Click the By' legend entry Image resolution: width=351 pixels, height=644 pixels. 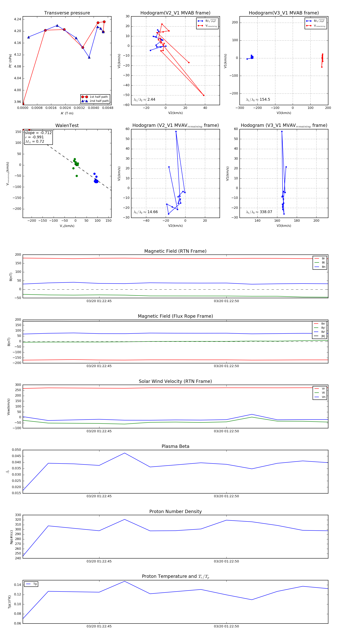coord(320,328)
